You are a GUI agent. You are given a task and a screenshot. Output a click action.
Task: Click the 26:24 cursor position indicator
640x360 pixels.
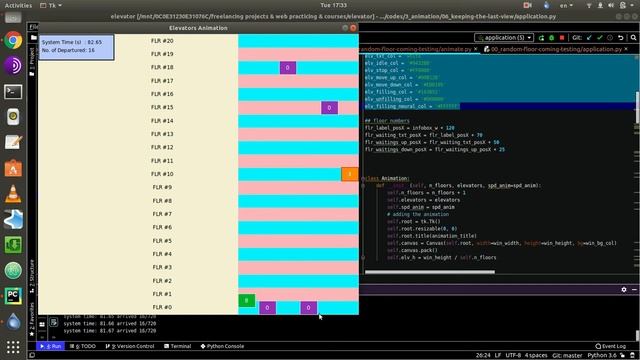pos(482,356)
